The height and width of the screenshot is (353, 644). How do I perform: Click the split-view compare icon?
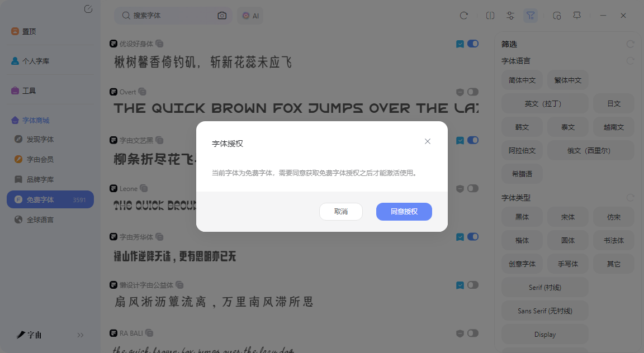pos(490,16)
